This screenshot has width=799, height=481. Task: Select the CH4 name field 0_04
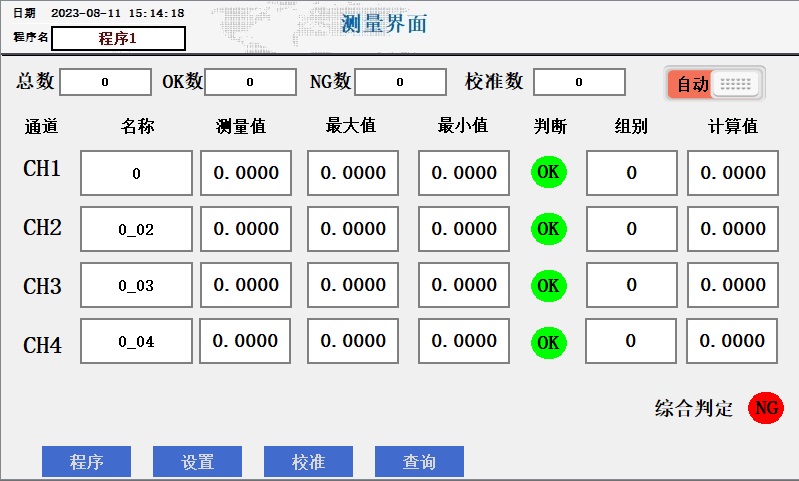coord(137,341)
